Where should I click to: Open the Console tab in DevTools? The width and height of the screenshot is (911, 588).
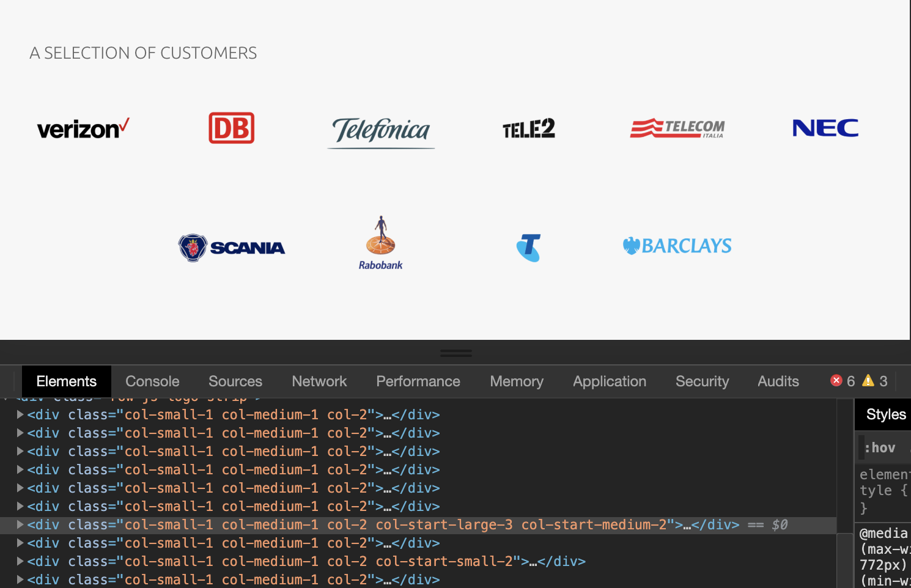click(152, 381)
